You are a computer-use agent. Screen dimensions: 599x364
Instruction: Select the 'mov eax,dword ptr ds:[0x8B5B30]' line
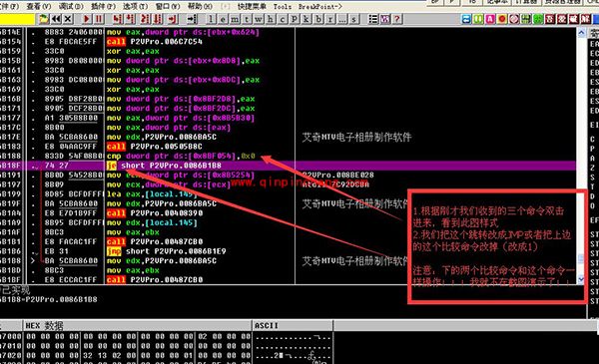click(181, 118)
